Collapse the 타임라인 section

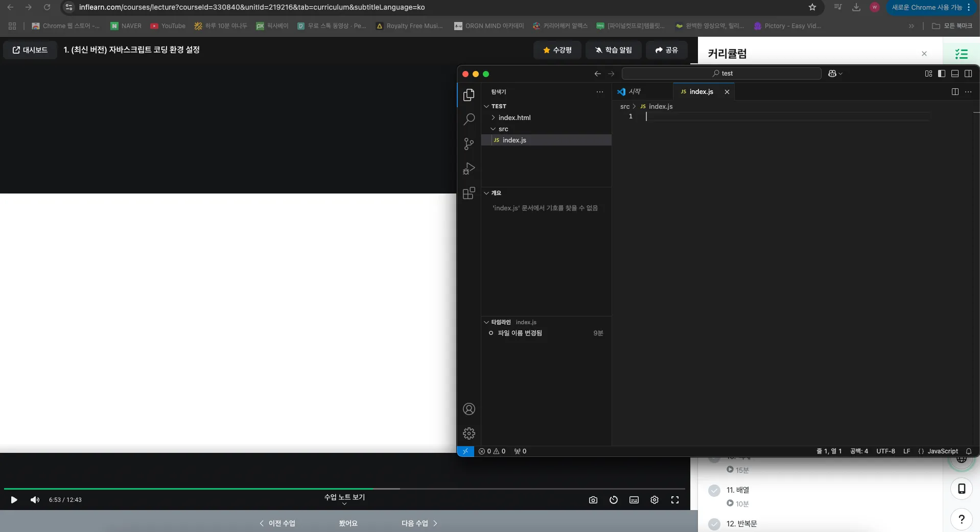click(x=486, y=322)
